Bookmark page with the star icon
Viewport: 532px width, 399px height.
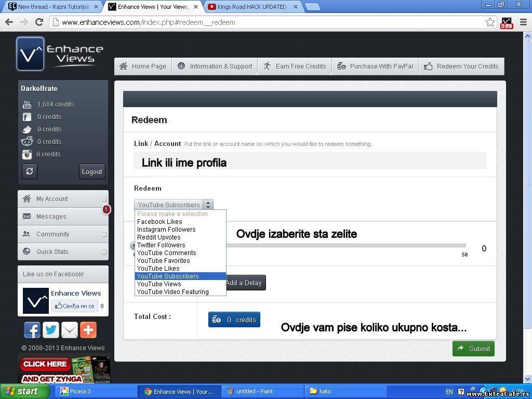click(x=490, y=22)
